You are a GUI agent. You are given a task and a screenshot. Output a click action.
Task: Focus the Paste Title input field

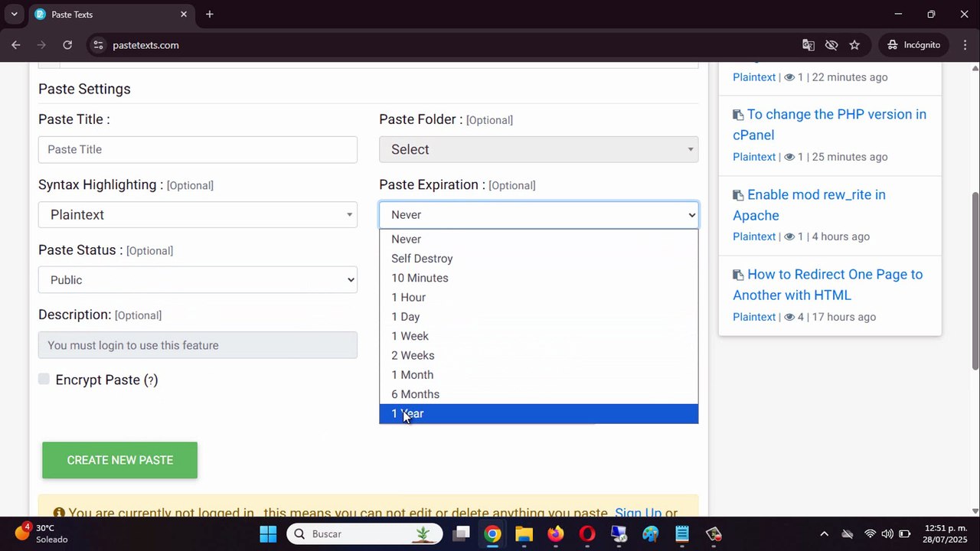198,149
